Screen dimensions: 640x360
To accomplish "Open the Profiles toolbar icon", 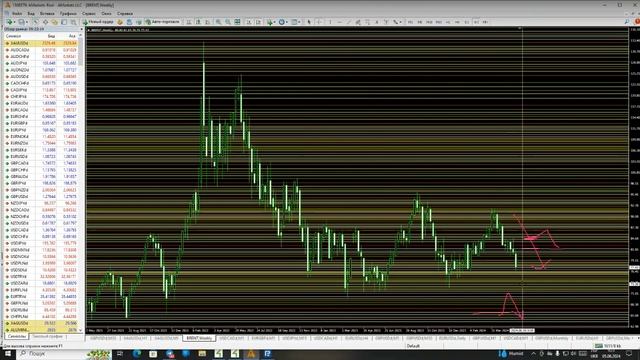I will point(21,22).
